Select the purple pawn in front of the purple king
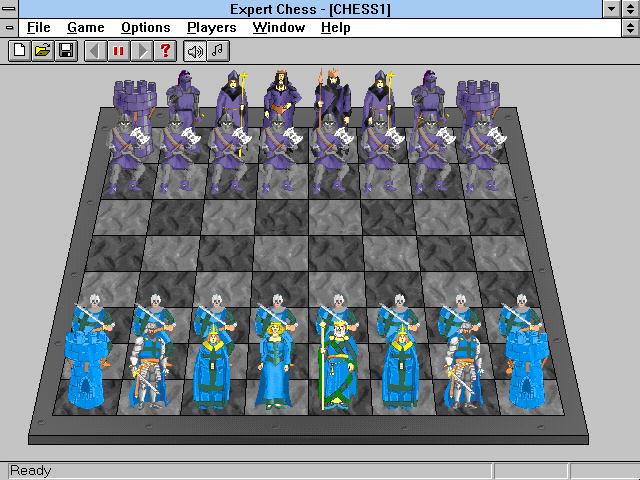Image resolution: width=640 pixels, height=480 pixels. click(331, 154)
